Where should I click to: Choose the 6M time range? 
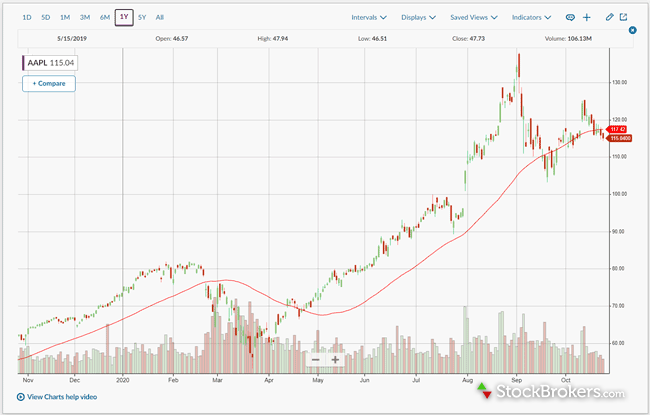(x=105, y=17)
